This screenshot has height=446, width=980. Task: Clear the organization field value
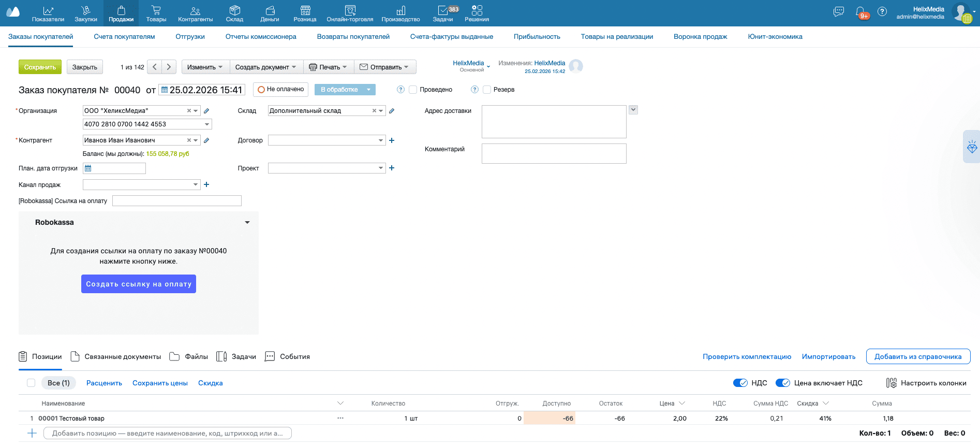[189, 111]
